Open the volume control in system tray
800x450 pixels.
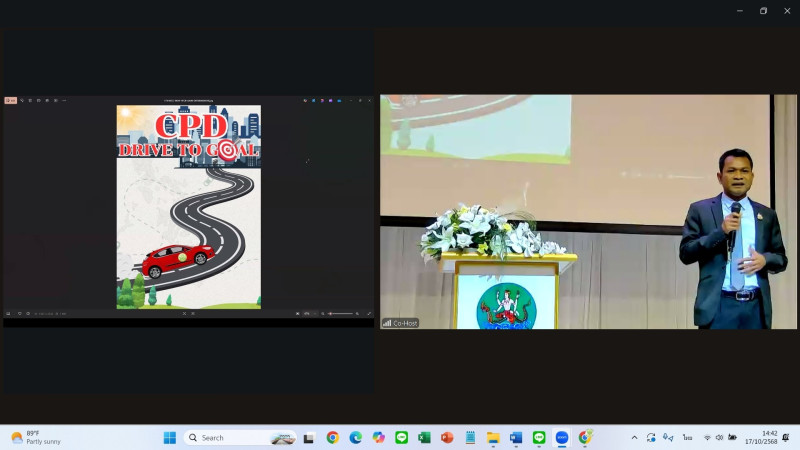pos(719,437)
